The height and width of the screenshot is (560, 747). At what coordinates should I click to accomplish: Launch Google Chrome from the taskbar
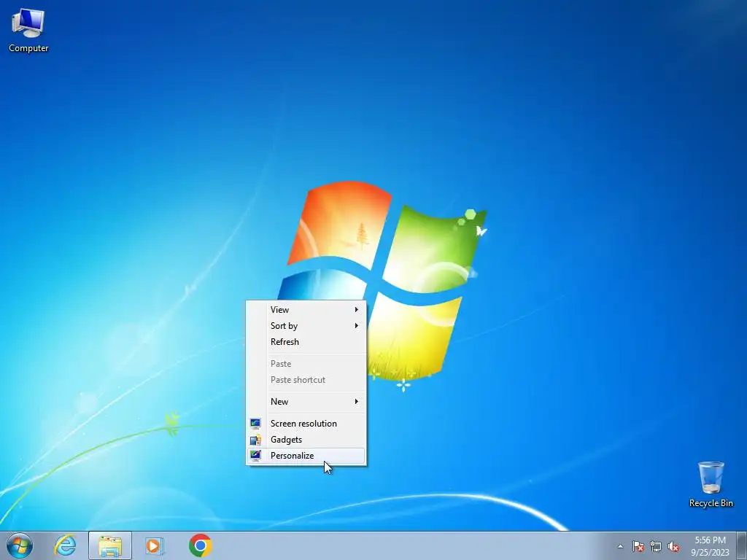click(200, 545)
